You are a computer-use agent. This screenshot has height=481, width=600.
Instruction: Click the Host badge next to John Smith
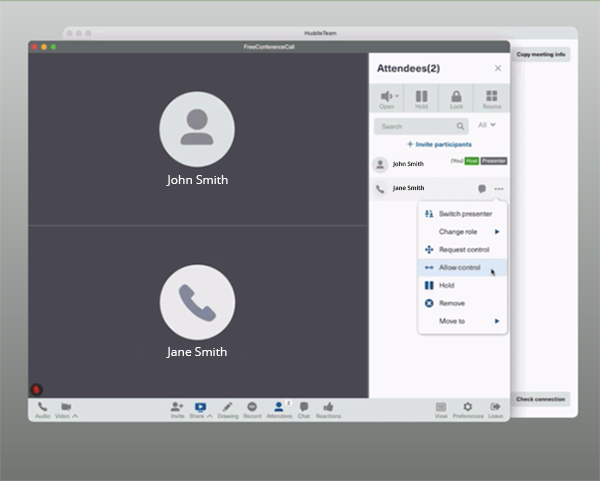coord(471,161)
